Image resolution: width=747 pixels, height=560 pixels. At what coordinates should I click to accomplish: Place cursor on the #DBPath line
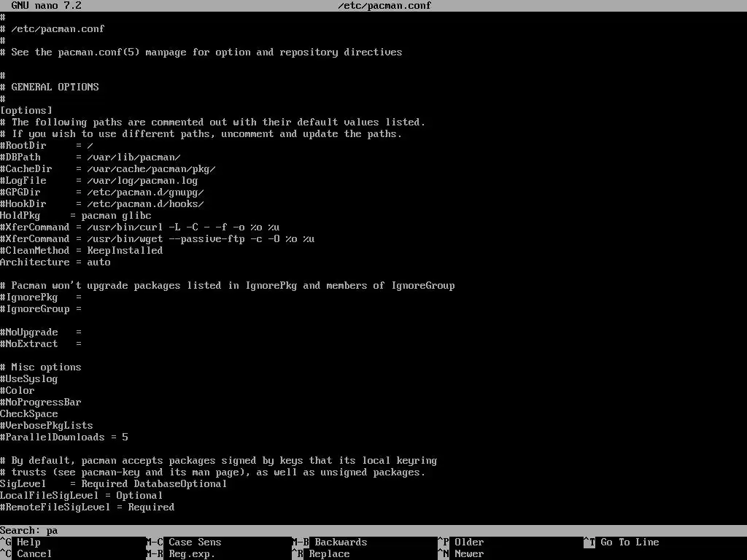pos(90,157)
